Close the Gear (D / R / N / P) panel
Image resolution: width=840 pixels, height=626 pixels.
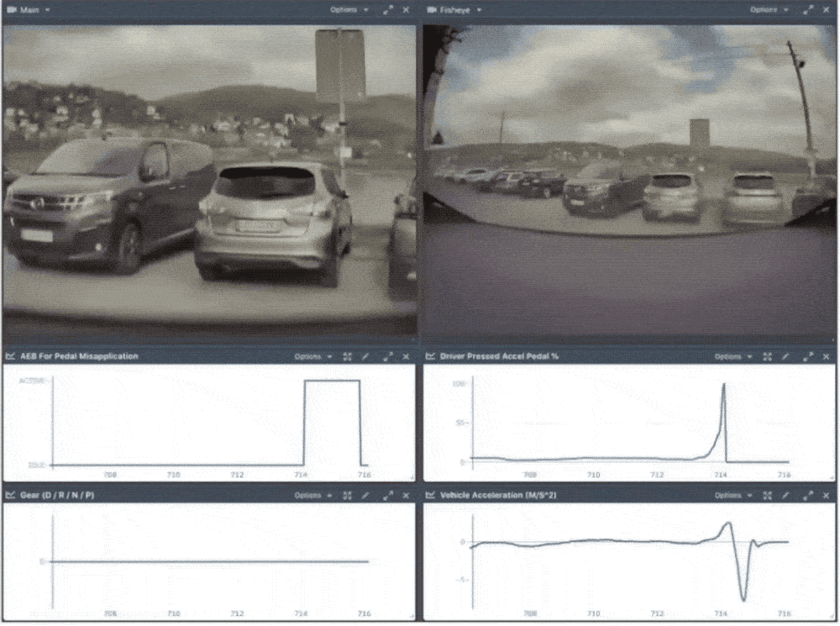[406, 496]
